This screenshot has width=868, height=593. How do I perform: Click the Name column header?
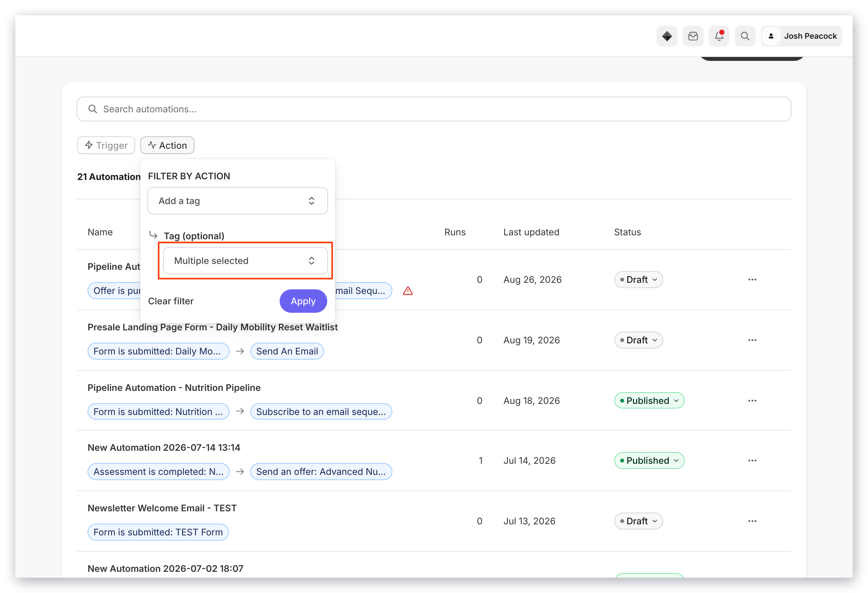[100, 232]
